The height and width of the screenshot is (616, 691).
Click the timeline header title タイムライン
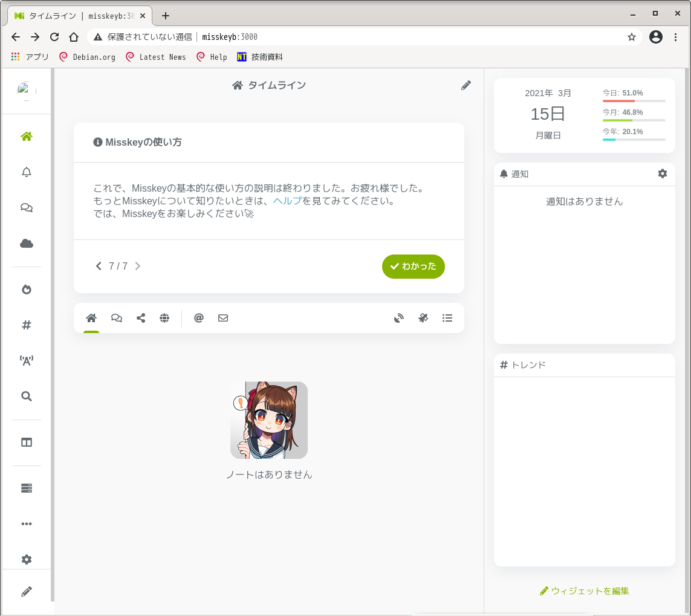277,85
